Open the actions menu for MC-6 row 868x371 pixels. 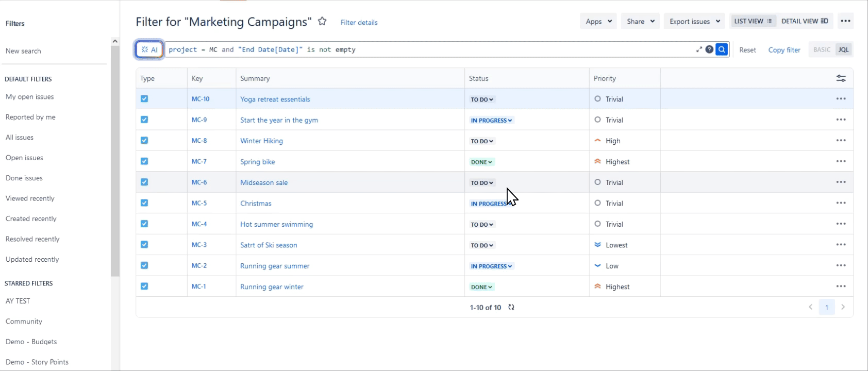(841, 182)
